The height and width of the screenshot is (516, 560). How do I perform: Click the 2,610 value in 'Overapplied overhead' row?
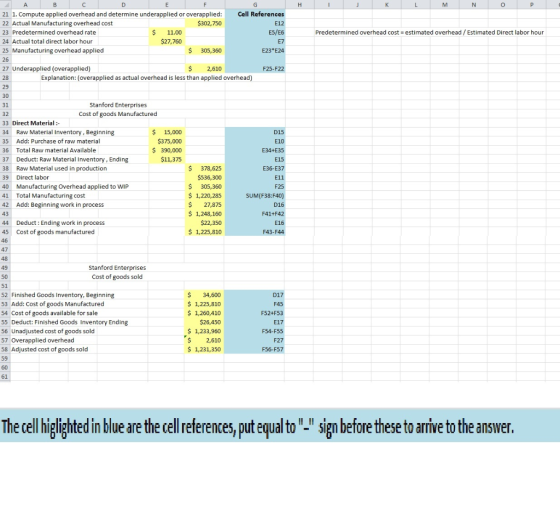(x=205, y=340)
